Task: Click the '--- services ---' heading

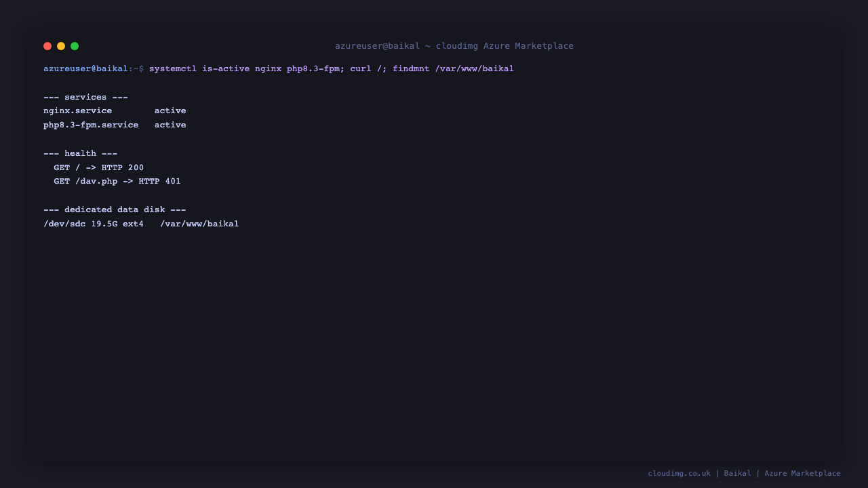Action: point(85,97)
